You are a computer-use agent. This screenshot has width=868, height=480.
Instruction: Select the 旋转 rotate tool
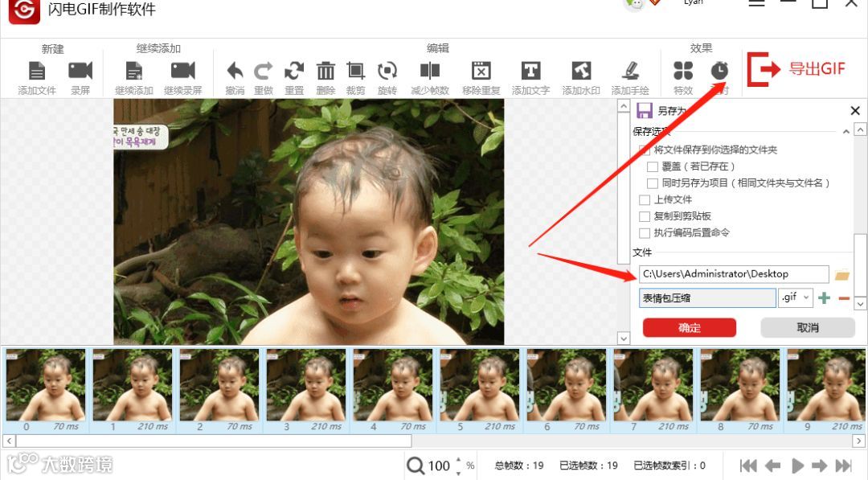click(x=387, y=71)
